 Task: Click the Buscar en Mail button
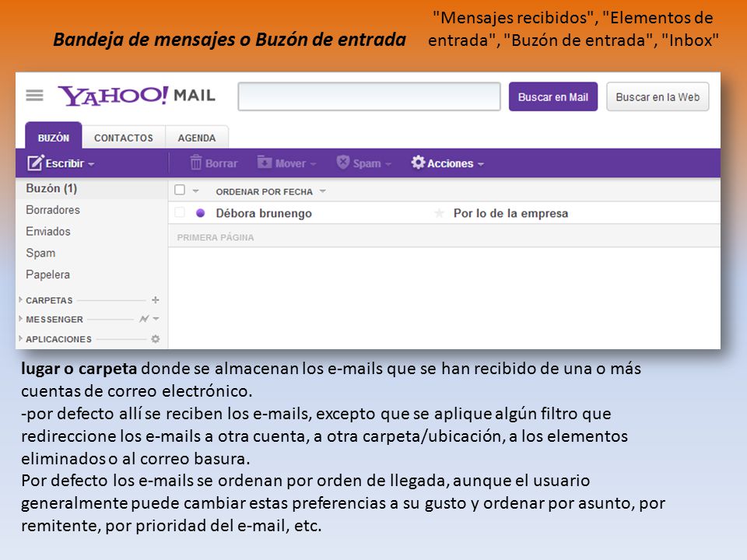pos(553,96)
